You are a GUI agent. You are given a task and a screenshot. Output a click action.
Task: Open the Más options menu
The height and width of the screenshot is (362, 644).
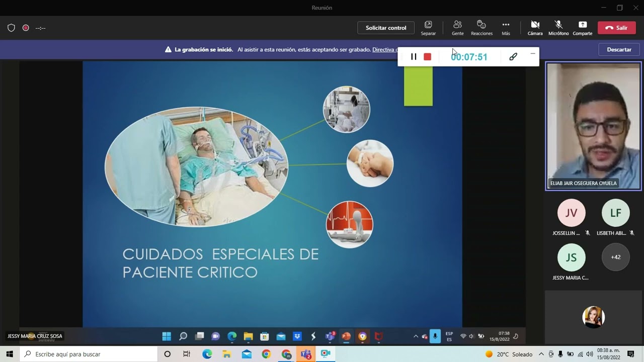506,28
